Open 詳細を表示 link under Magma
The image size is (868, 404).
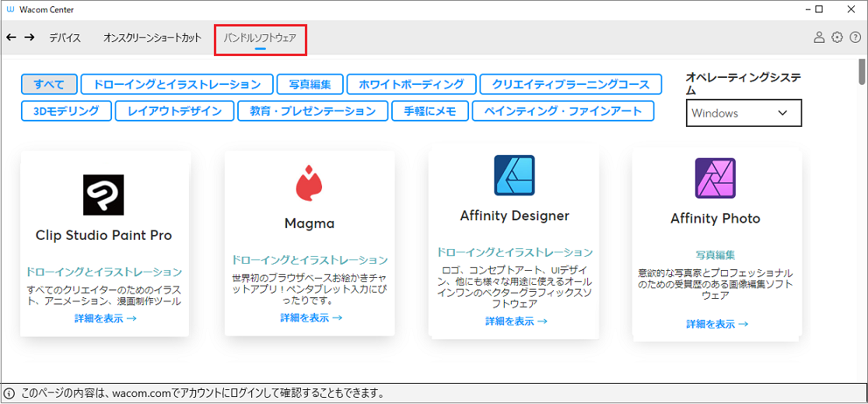coord(311,318)
